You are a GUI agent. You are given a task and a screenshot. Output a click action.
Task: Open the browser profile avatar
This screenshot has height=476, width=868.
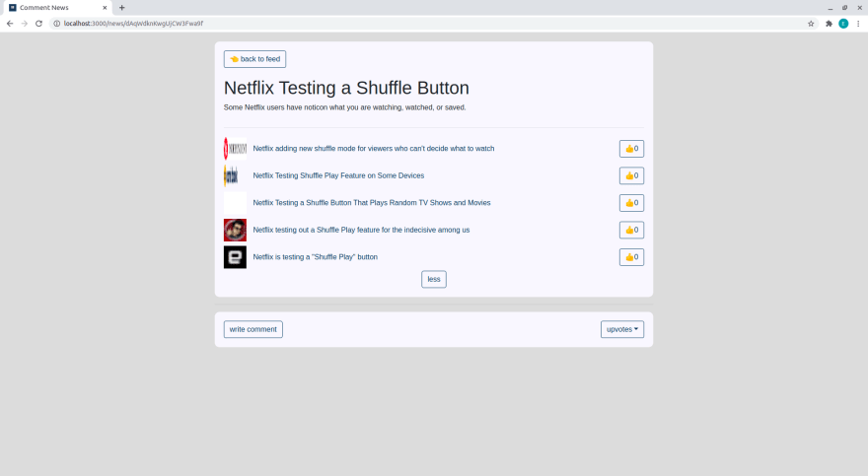(x=843, y=24)
